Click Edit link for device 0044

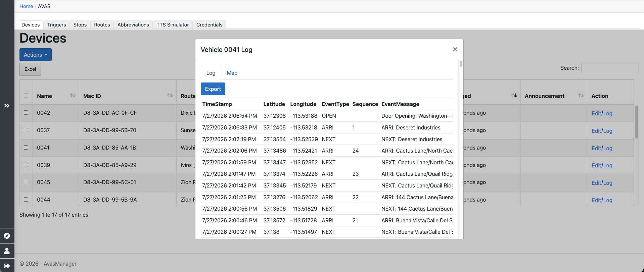coord(596,200)
